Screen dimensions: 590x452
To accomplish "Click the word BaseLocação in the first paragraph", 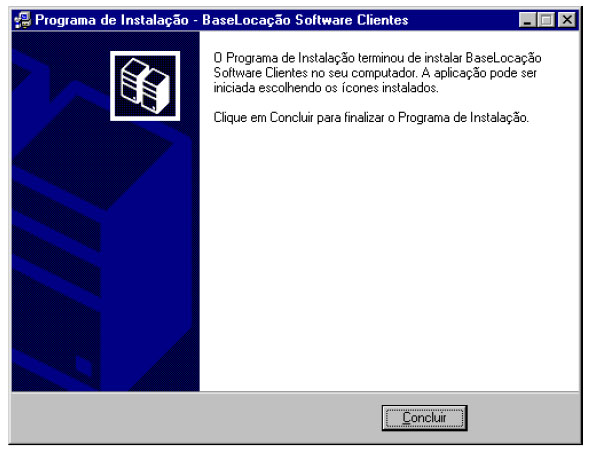I will pyautogui.click(x=503, y=58).
